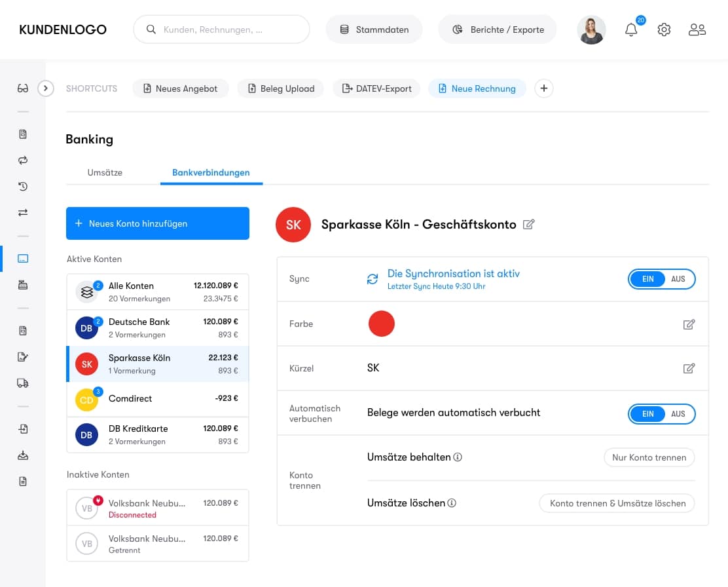
Task: Click the red Farbe color circle
Action: point(381,324)
